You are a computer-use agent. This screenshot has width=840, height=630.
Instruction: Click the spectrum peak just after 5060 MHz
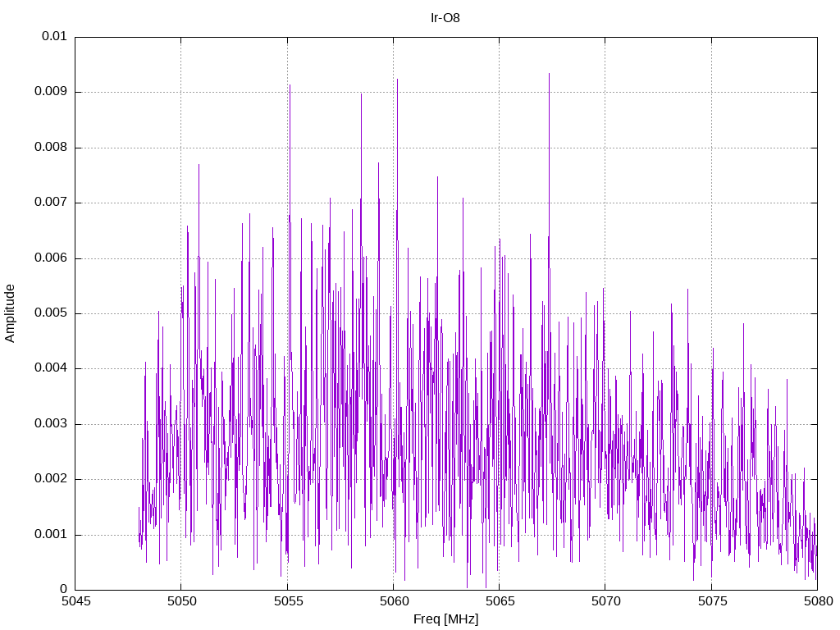[398, 80]
